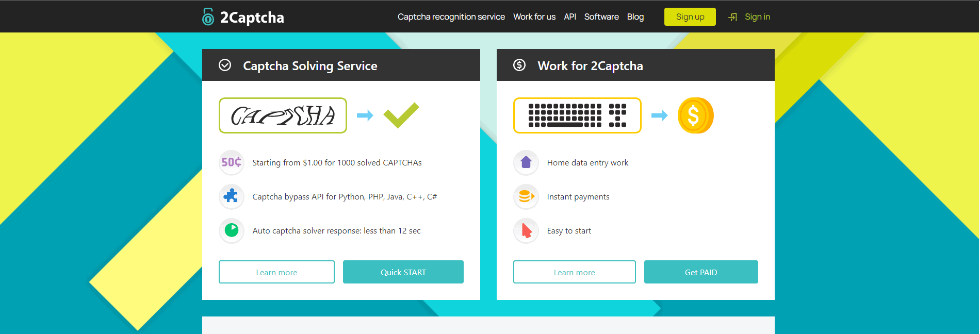Click the Quick START button
The height and width of the screenshot is (334, 980).
pos(403,272)
